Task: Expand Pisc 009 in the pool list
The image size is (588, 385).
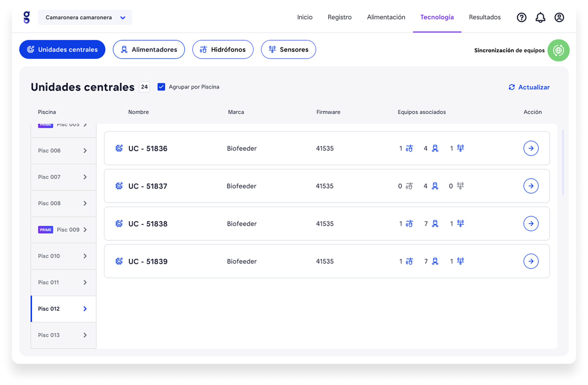Action: point(85,230)
